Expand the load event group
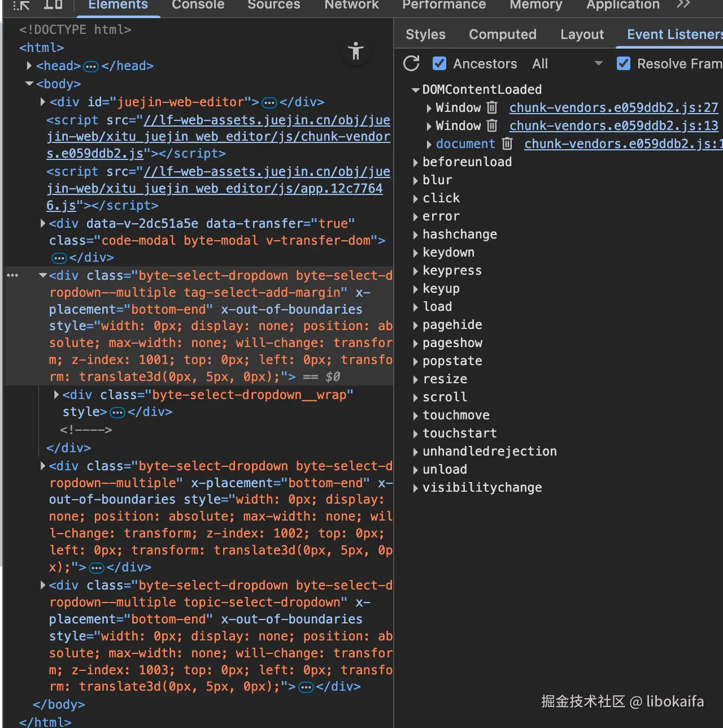This screenshot has width=723, height=728. pyautogui.click(x=416, y=307)
